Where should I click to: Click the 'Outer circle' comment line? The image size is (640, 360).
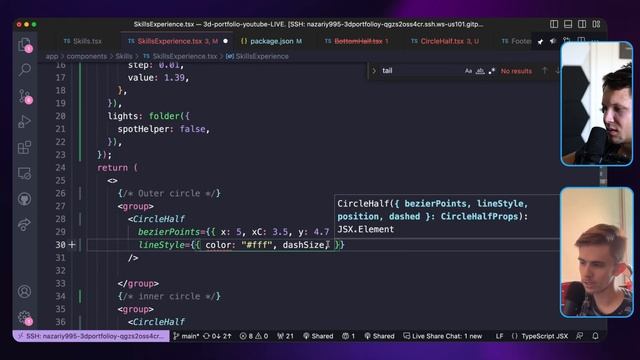point(169,193)
